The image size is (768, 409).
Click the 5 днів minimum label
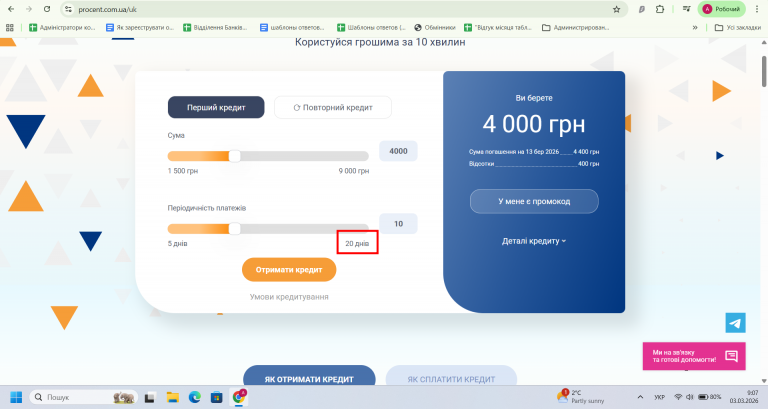click(x=177, y=243)
